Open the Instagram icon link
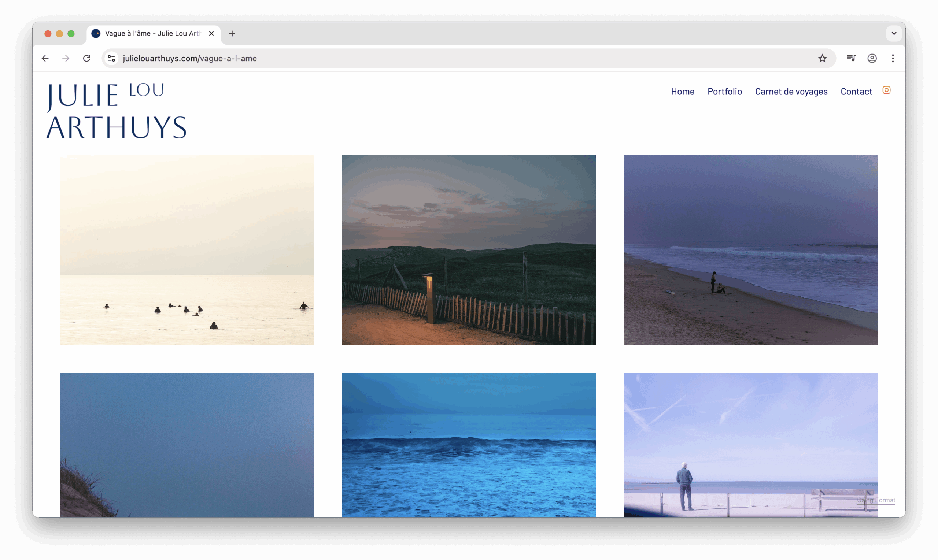 click(886, 90)
